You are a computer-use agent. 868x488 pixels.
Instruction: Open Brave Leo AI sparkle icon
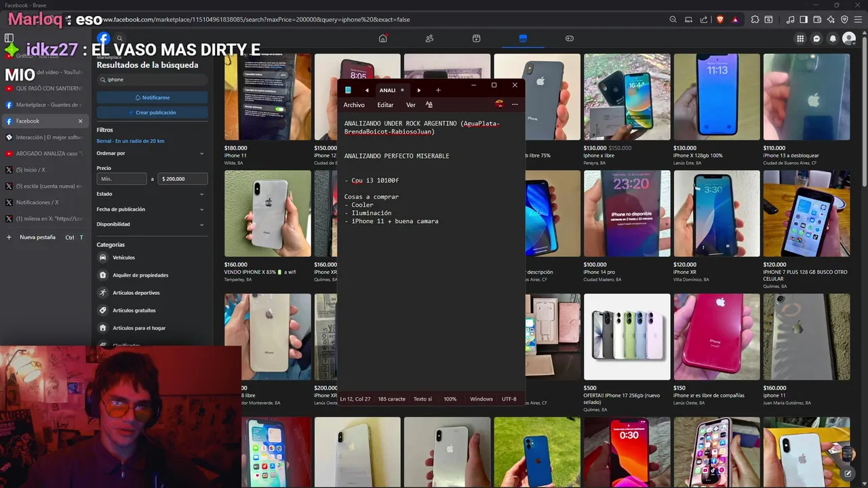pos(831,20)
